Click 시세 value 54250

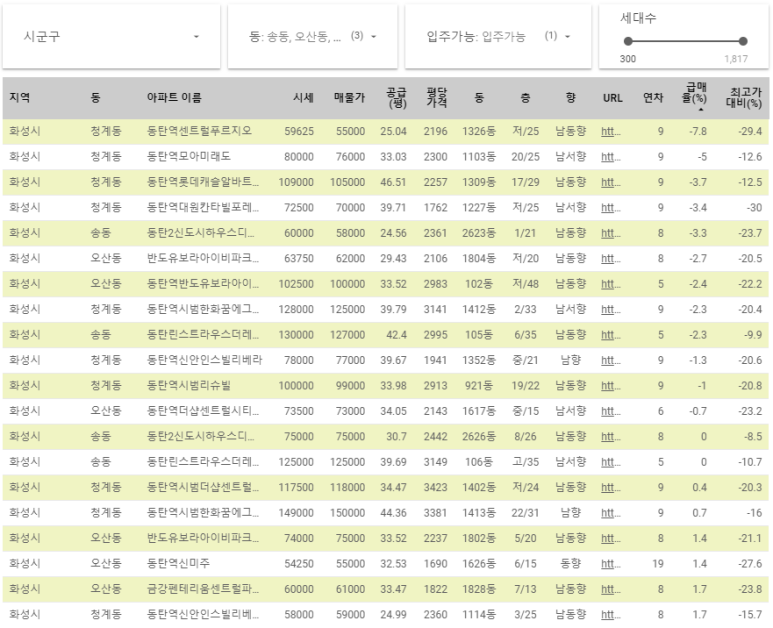click(299, 564)
